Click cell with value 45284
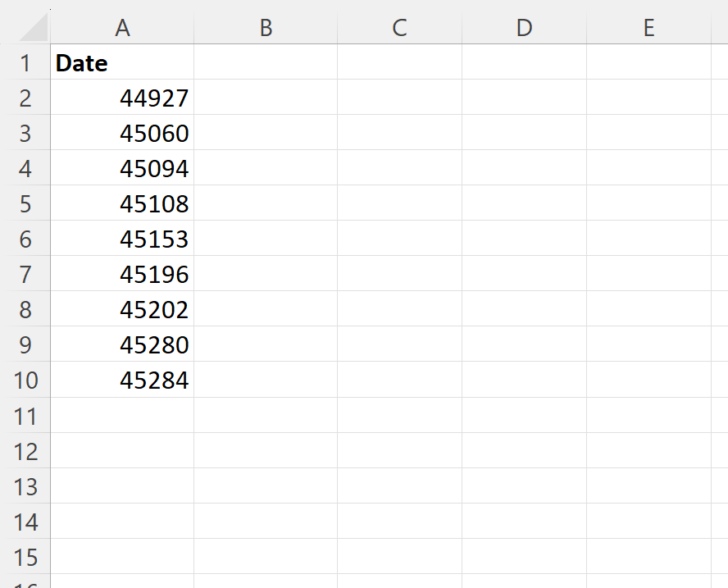This screenshot has height=588, width=728. coord(122,381)
